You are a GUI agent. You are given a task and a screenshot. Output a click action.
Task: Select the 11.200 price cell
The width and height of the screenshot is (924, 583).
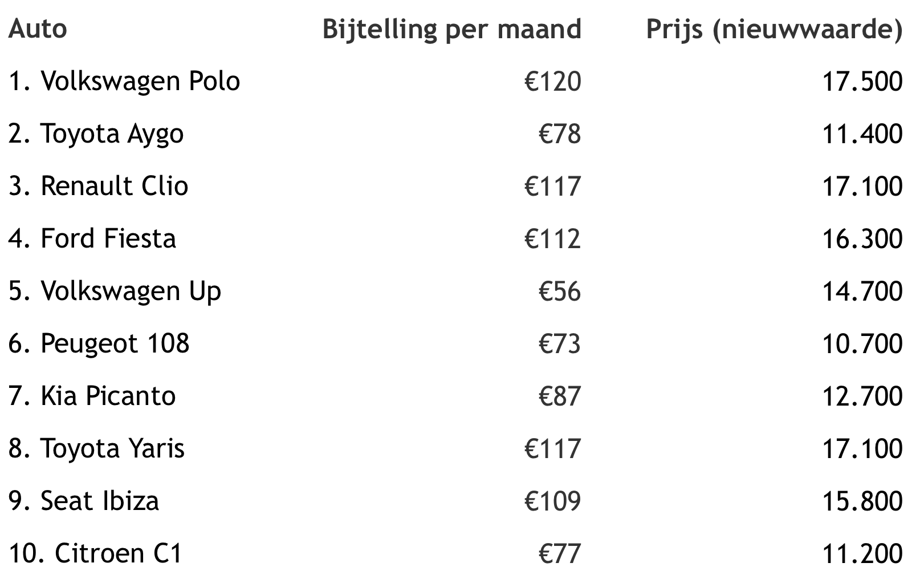point(862,553)
